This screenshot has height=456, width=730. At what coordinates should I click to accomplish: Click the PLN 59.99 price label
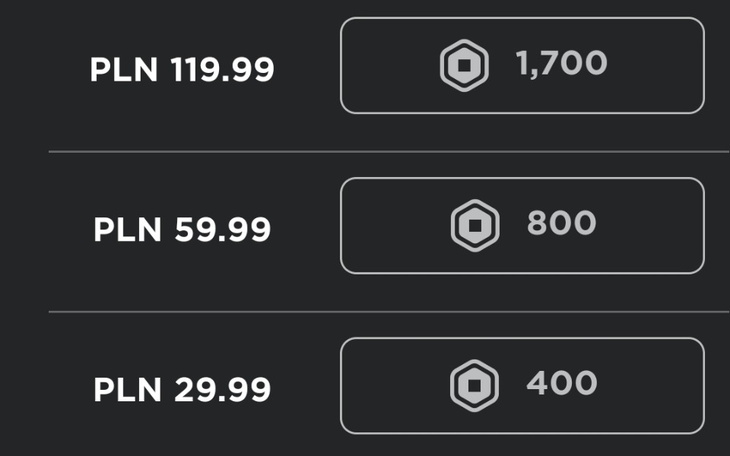pyautogui.click(x=182, y=230)
